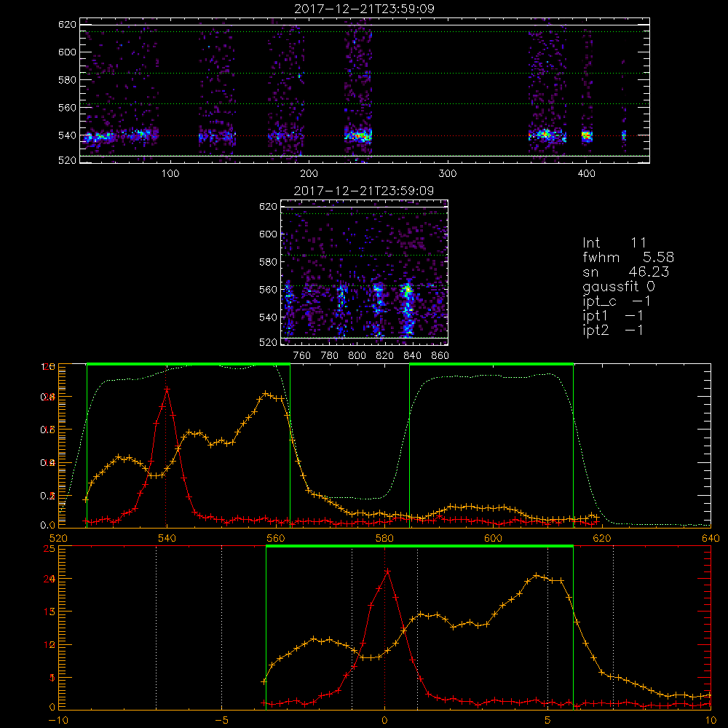This screenshot has width=728, height=728.
Task: Click the 25 label on bottom plot y-axis
Action: (x=49, y=549)
